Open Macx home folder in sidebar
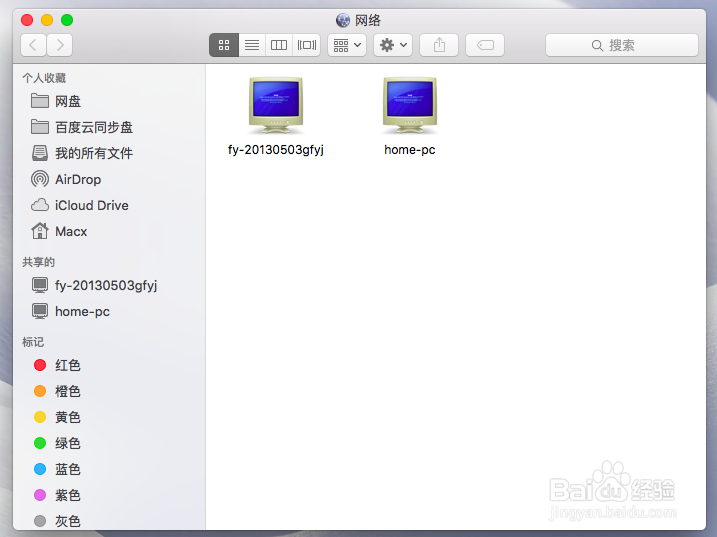 pos(109,231)
